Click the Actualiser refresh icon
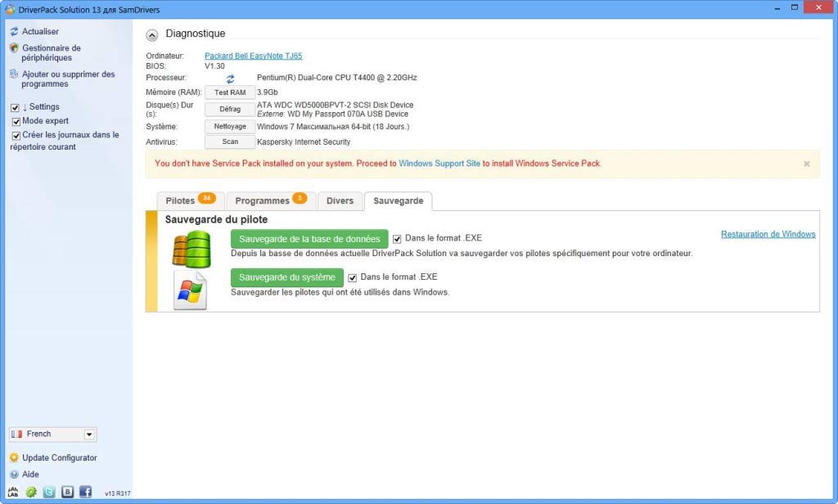Screen dimensions: 838x504 pyautogui.click(x=14, y=32)
